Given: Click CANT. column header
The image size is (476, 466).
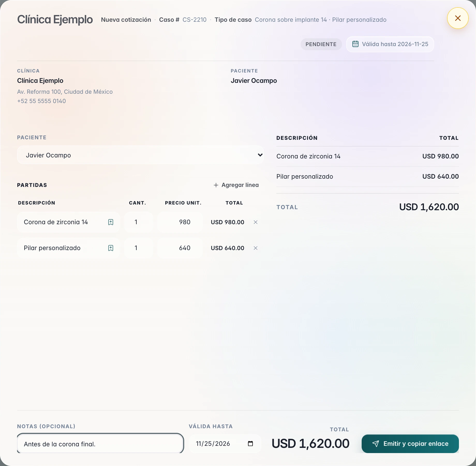Looking at the screenshot, I should pos(138,203).
